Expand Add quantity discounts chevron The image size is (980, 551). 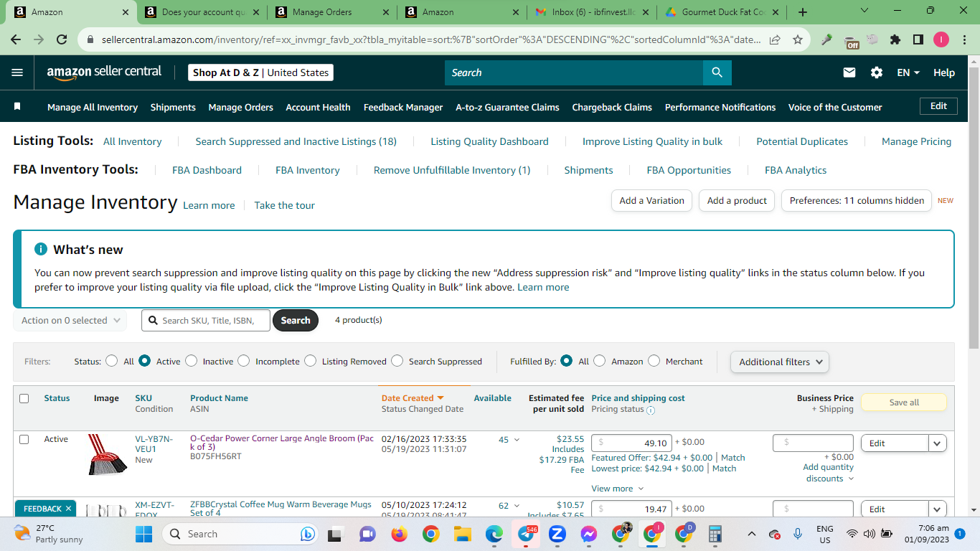pos(851,479)
